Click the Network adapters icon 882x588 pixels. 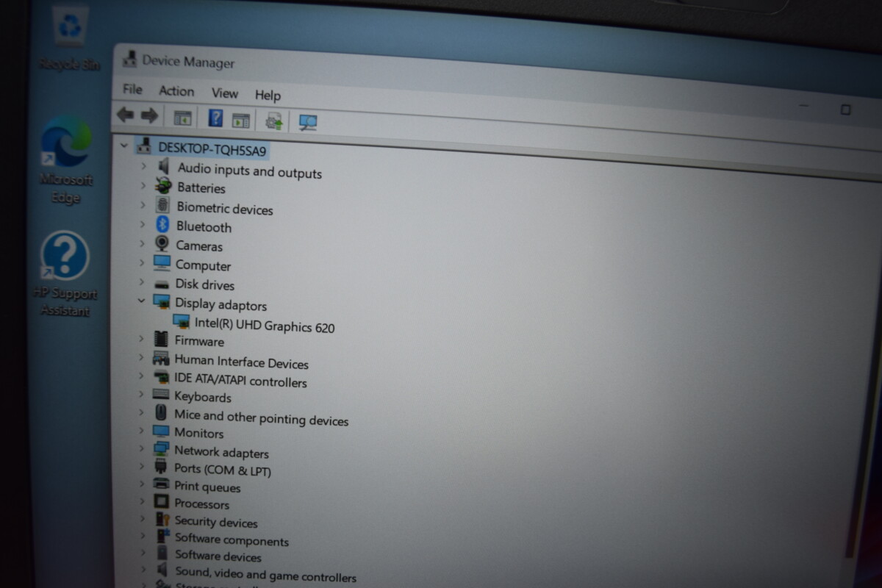160,449
